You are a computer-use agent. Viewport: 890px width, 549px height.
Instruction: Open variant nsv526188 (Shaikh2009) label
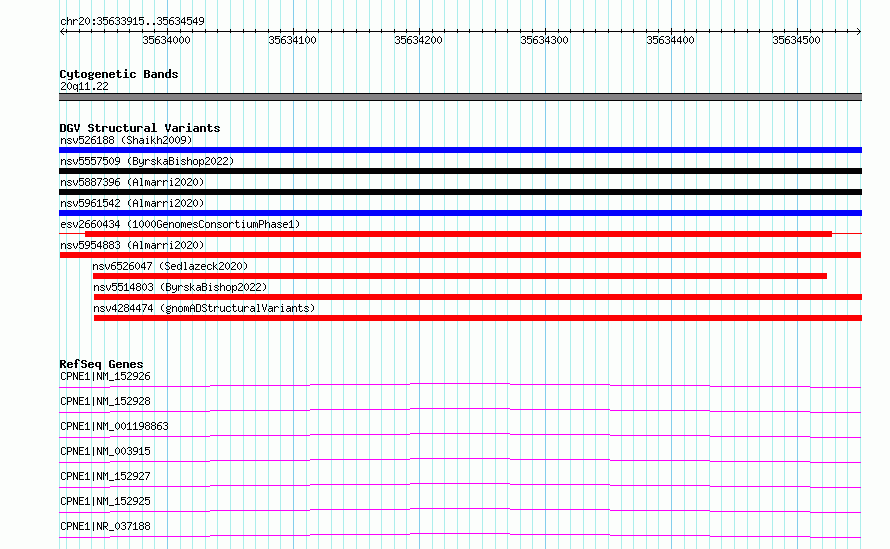tap(126, 140)
